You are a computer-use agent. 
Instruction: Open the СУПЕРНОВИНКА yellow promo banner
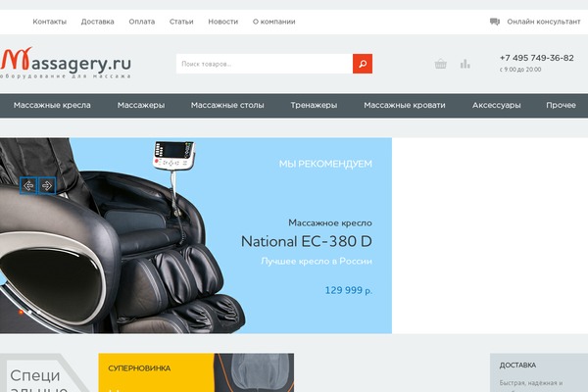coord(196,372)
